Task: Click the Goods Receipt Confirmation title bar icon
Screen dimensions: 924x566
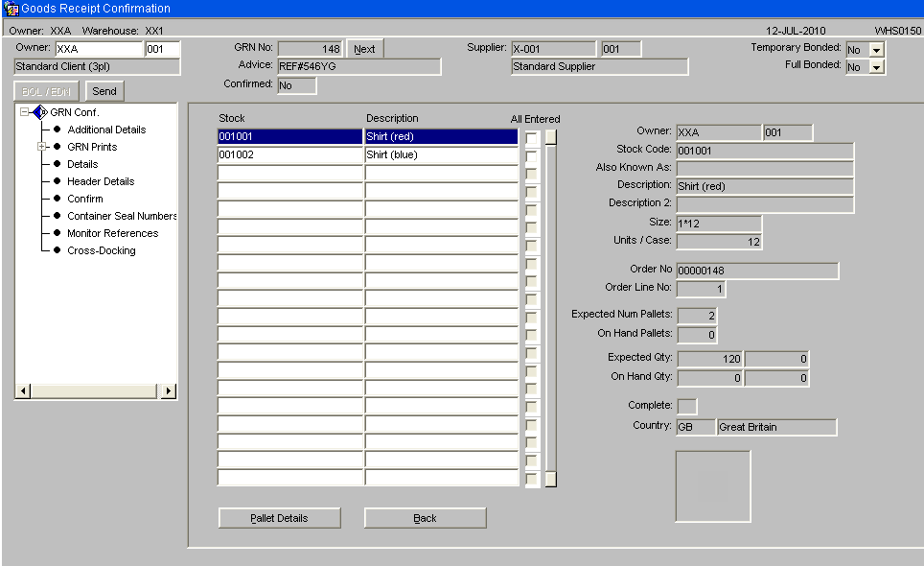Action: coord(11,9)
